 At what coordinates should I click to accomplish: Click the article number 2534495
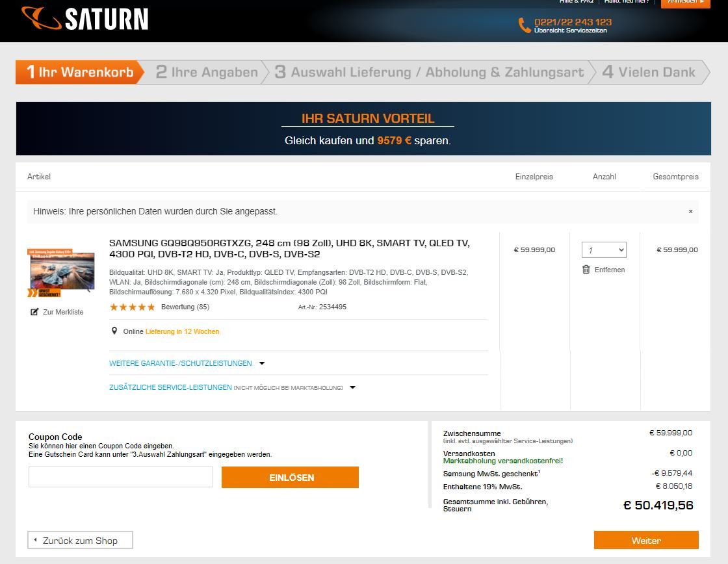[332, 307]
